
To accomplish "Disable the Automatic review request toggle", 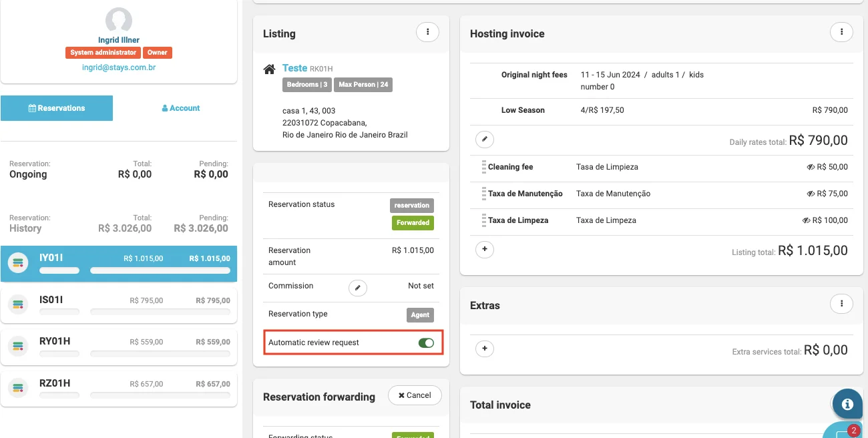I will click(x=425, y=343).
